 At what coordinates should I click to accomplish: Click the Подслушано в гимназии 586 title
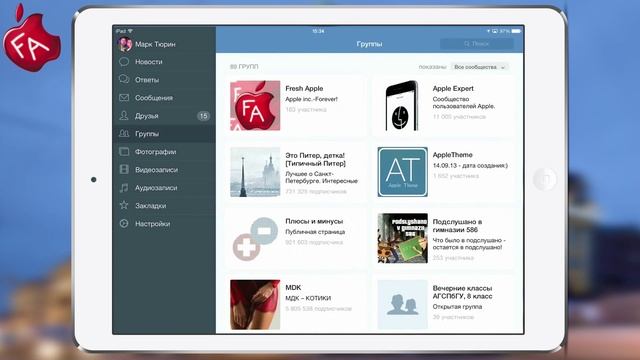[457, 225]
